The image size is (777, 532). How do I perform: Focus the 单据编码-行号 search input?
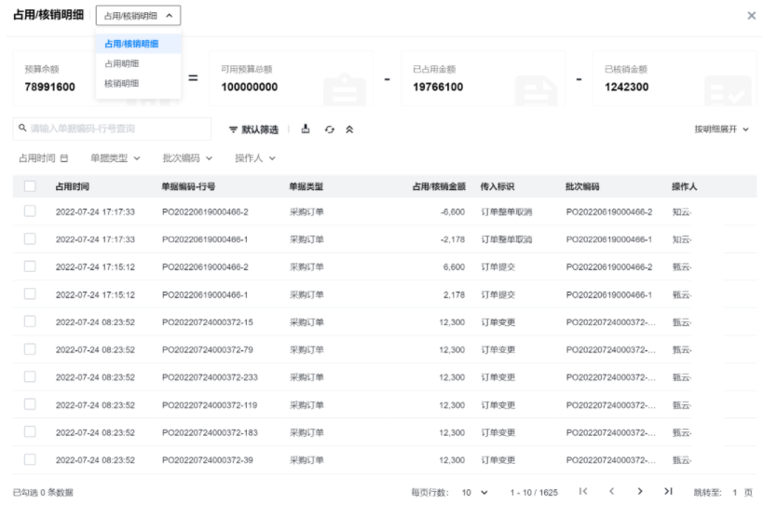point(112,129)
